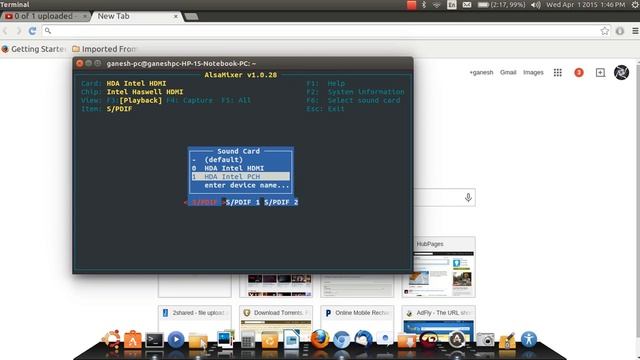Select the red 'S/PDIF' mixer control

coord(204,202)
